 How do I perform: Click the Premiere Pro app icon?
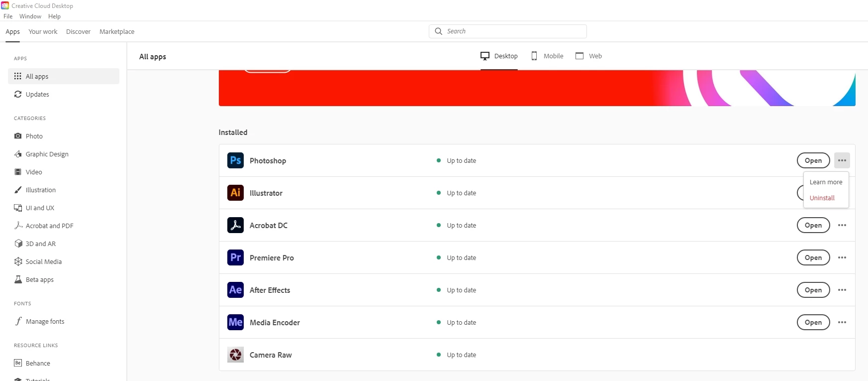(x=235, y=257)
